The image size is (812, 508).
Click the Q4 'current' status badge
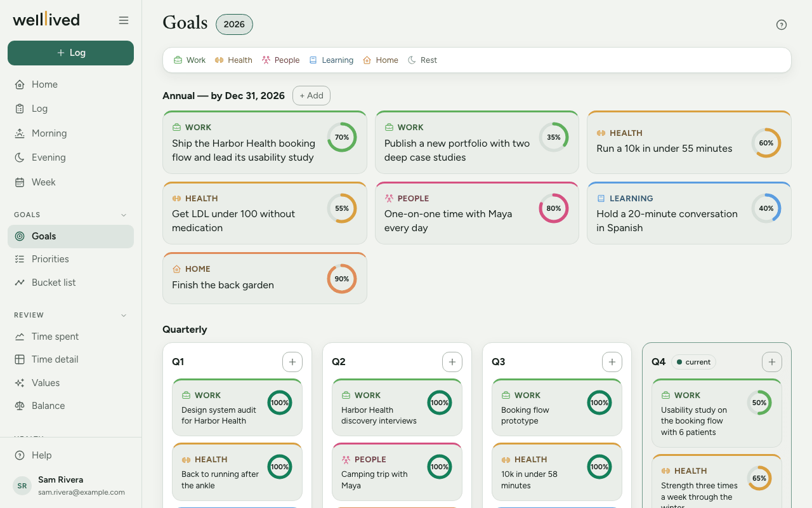coord(693,362)
